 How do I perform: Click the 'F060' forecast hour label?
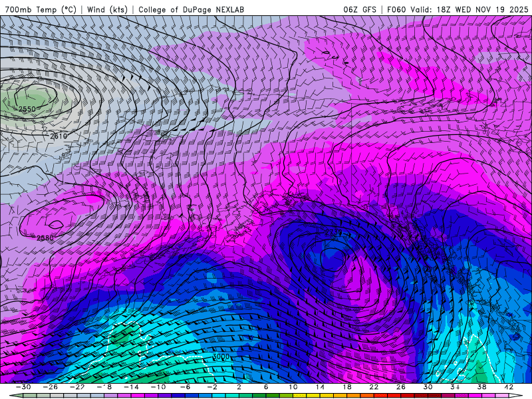396,10
